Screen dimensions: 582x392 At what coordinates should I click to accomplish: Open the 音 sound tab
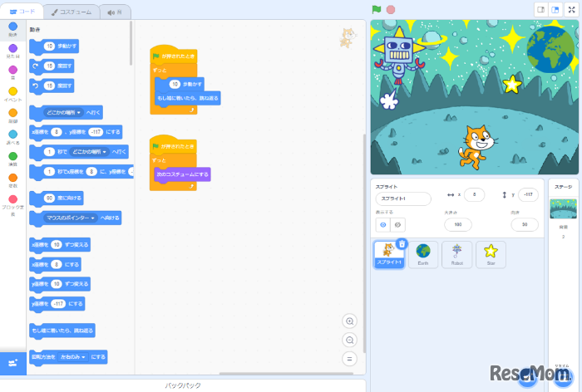click(x=115, y=12)
